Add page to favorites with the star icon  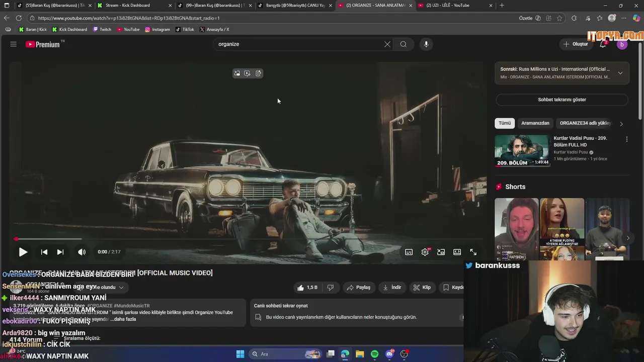[559, 18]
